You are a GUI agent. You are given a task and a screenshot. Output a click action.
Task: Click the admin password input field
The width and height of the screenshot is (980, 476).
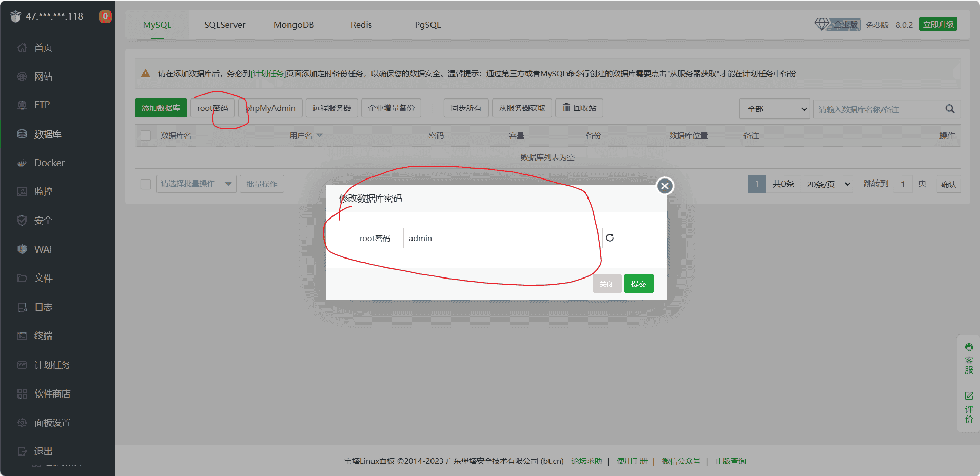click(501, 237)
